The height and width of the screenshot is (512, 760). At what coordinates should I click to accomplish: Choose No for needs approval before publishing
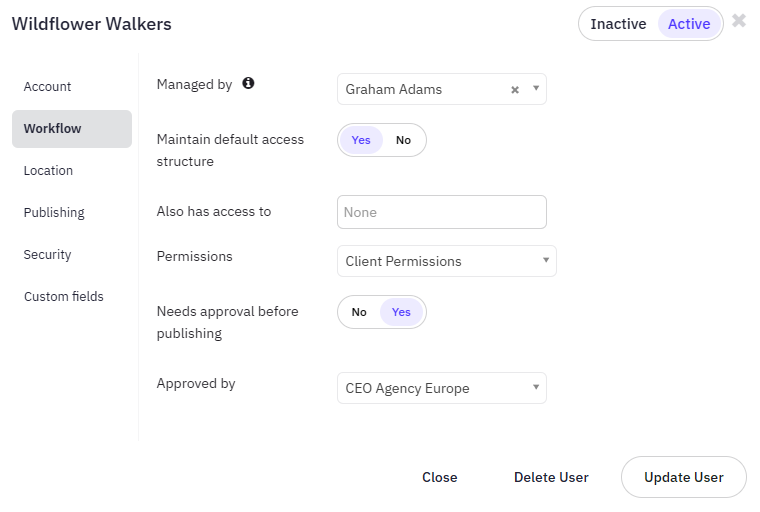[x=359, y=312]
